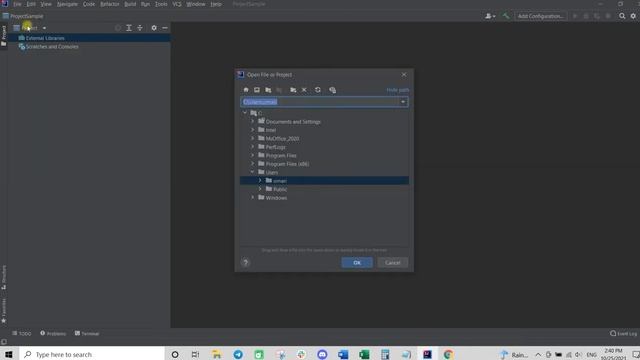Expand the Windows folder arrow

click(x=252, y=198)
